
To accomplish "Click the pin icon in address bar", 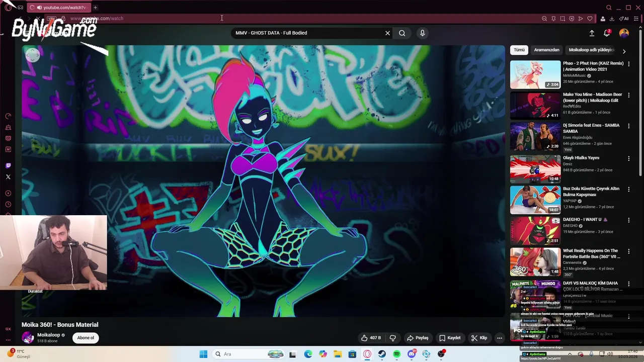I will coord(553,19).
